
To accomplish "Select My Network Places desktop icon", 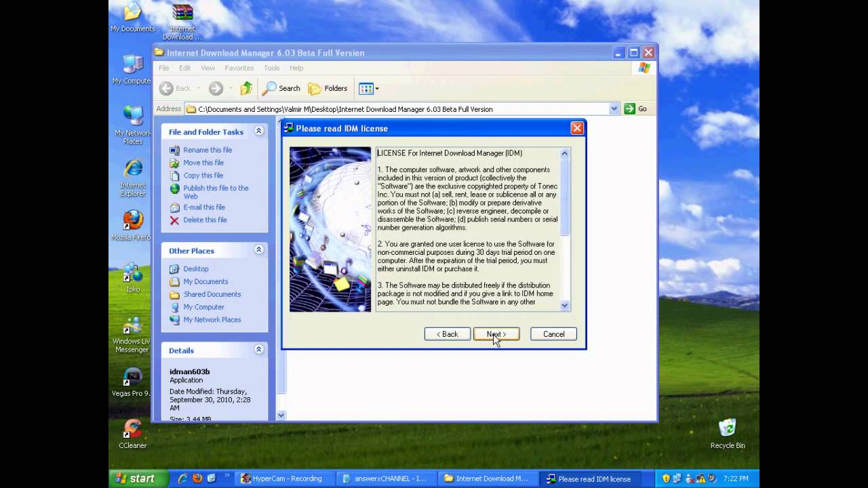I will (133, 125).
